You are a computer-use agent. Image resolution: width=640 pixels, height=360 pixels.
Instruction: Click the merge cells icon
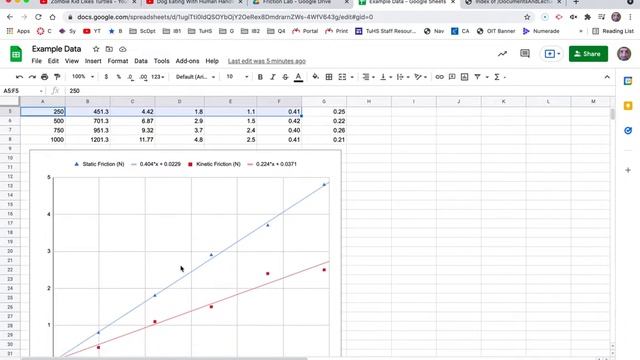(342, 77)
